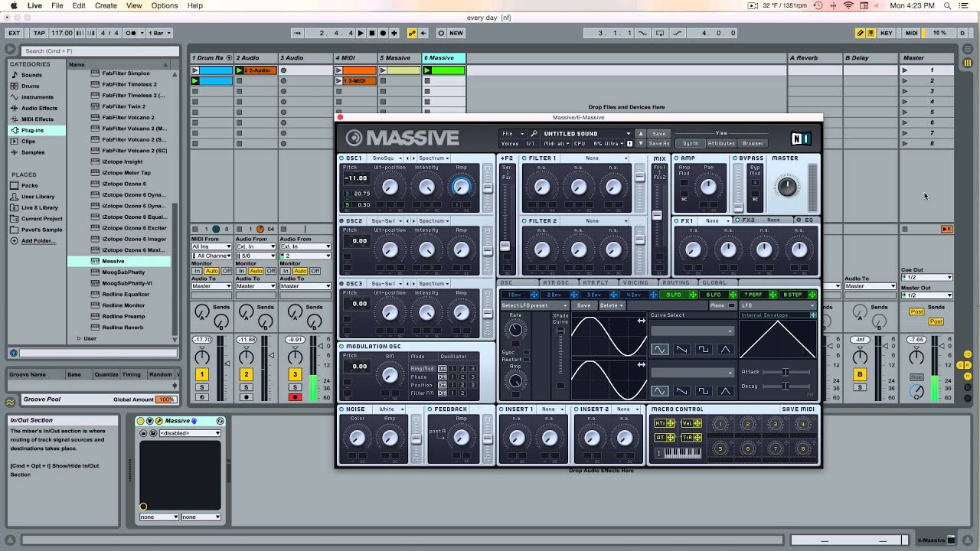This screenshot has width=980, height=551.
Task: Select Instruments category in browser
Action: click(37, 97)
